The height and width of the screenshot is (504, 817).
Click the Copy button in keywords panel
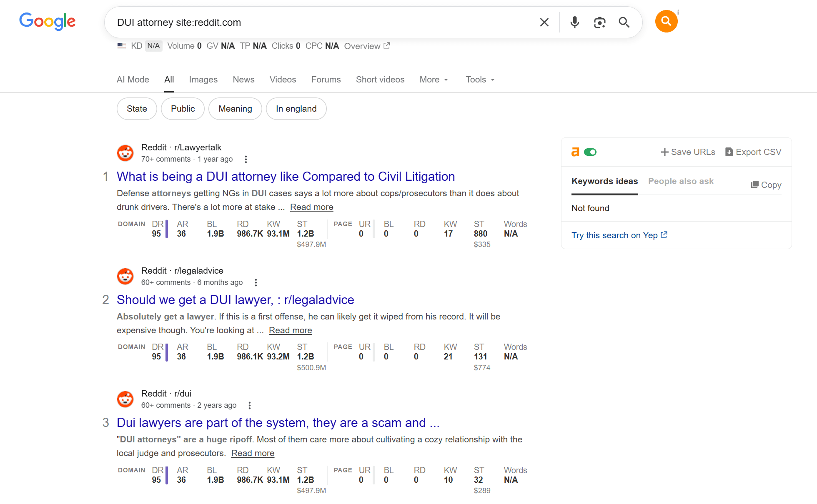tap(766, 185)
